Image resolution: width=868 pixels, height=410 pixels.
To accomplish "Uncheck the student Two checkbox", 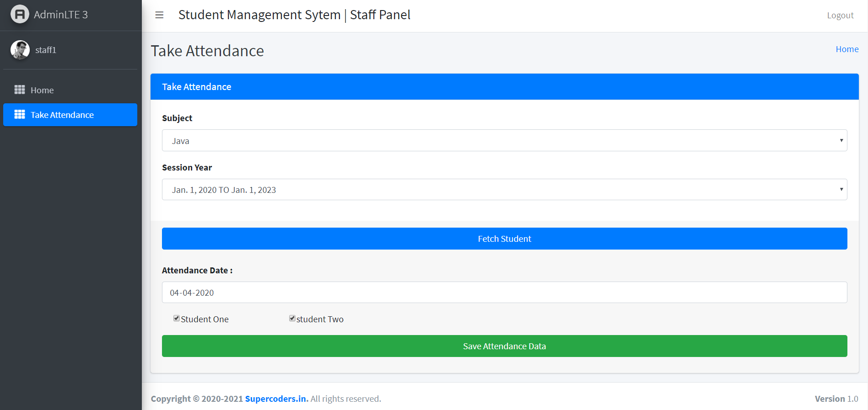I will pyautogui.click(x=292, y=318).
